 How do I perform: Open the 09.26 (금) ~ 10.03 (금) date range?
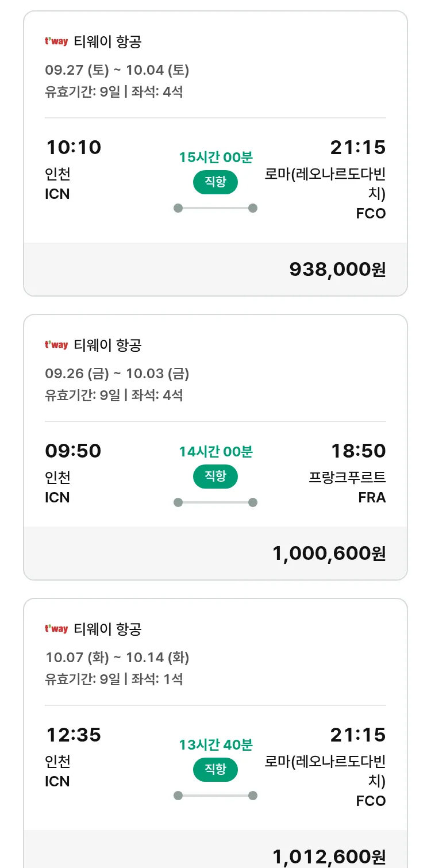point(117,374)
